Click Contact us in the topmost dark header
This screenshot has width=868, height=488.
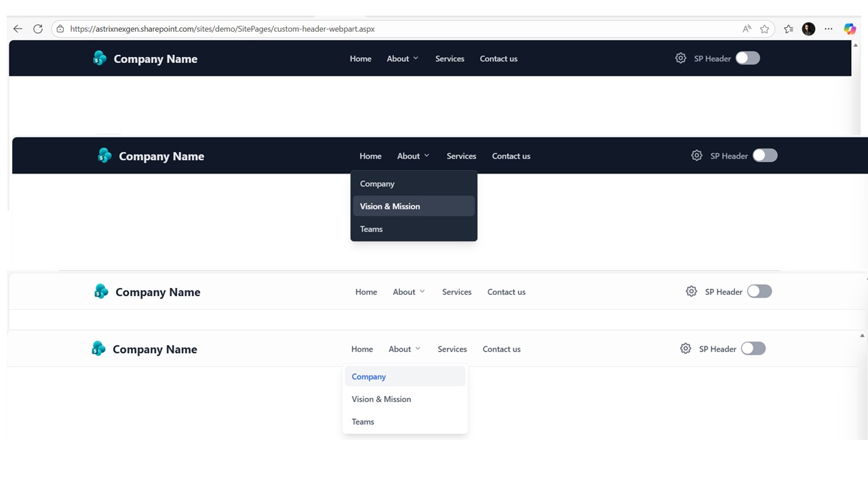tap(498, 59)
